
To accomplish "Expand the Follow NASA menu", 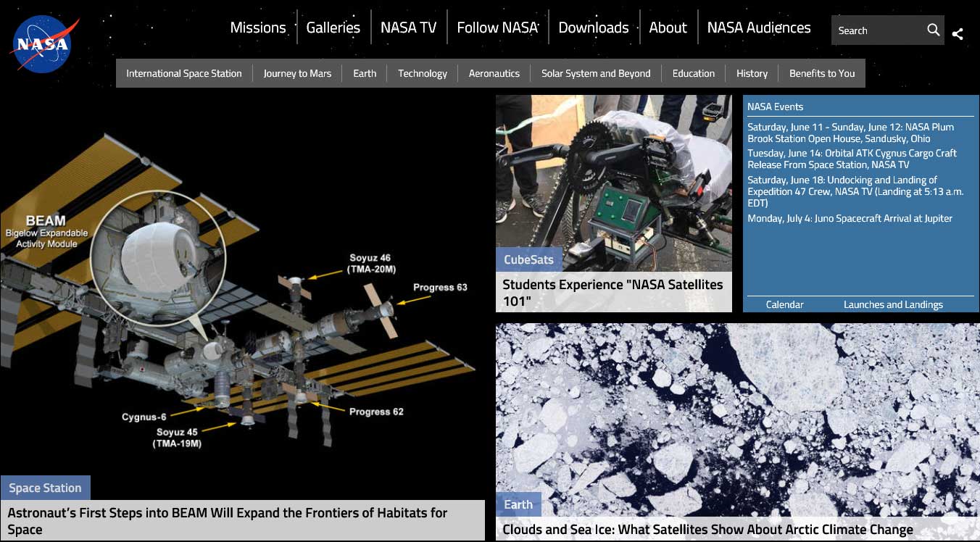I will 497,28.
